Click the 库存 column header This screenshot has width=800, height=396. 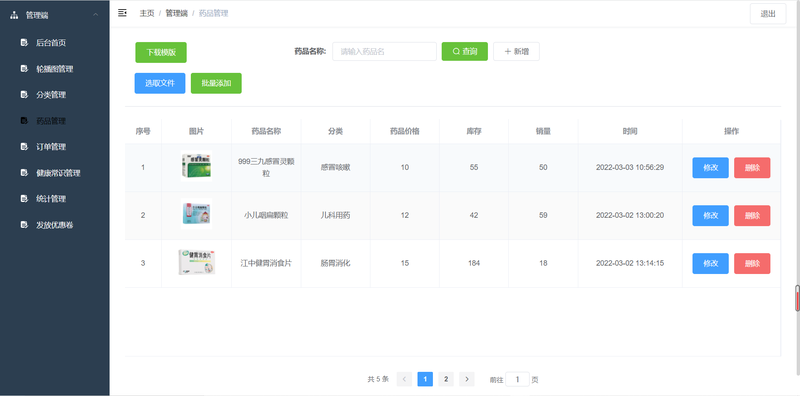474,131
